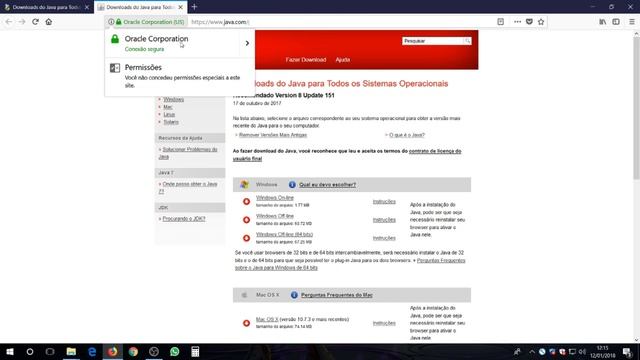The height and width of the screenshot is (360, 640).
Task: Launch Google Chrome from taskbar
Action: [x=133, y=351]
